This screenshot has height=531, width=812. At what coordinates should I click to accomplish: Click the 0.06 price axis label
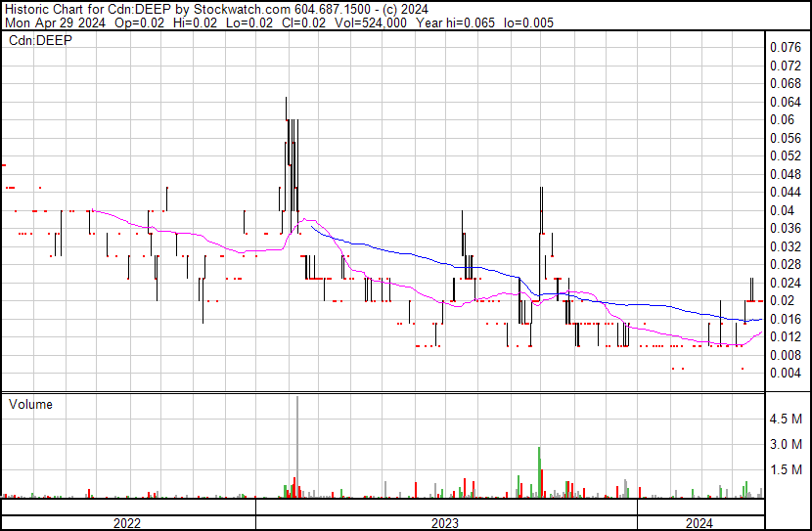tap(782, 119)
